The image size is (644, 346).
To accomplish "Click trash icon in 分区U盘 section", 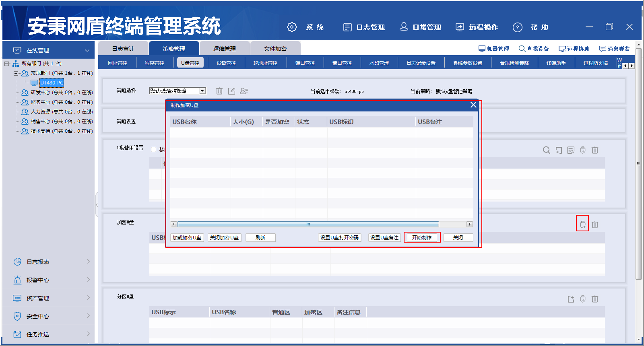I will pyautogui.click(x=595, y=299).
